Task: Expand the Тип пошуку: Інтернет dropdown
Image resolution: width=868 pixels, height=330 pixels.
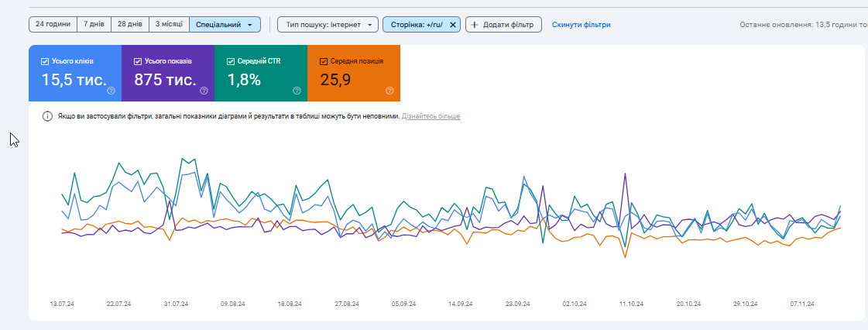Action: [328, 25]
